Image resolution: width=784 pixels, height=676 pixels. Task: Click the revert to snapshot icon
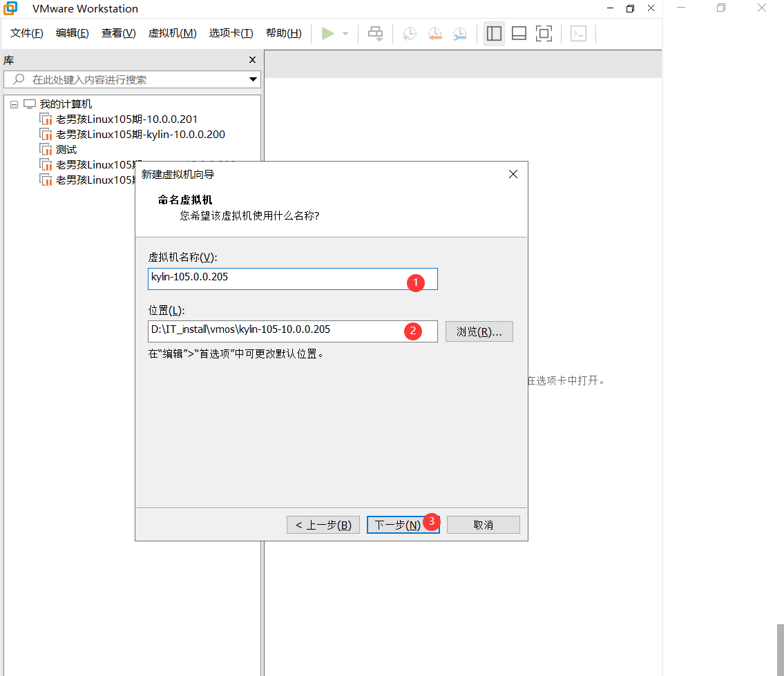[435, 34]
